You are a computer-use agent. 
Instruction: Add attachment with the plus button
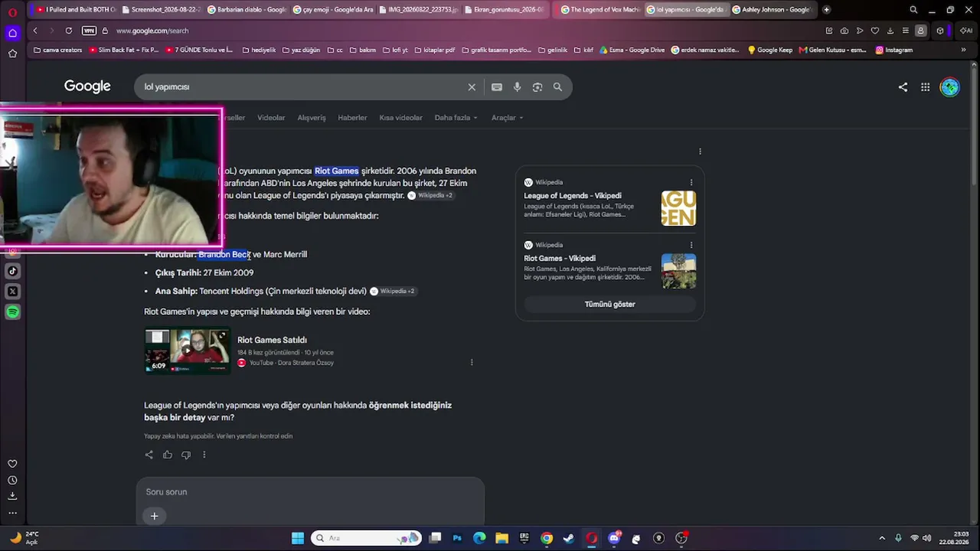click(x=154, y=516)
